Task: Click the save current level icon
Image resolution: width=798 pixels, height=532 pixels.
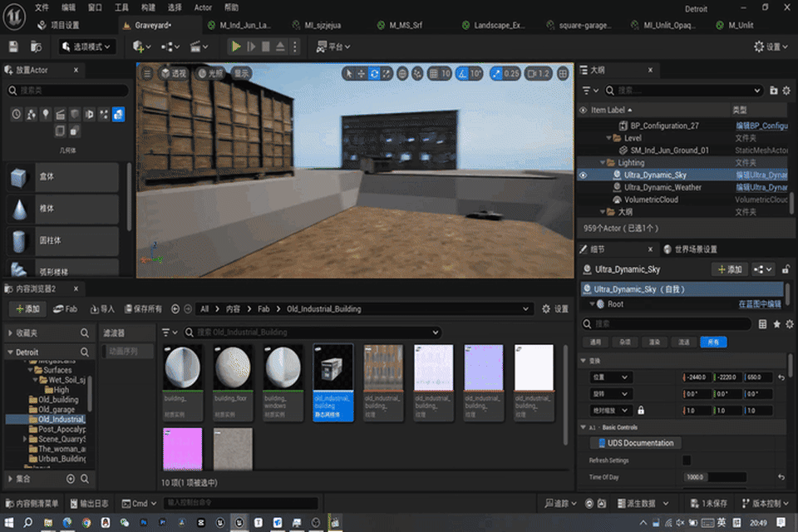Action: pos(13,47)
